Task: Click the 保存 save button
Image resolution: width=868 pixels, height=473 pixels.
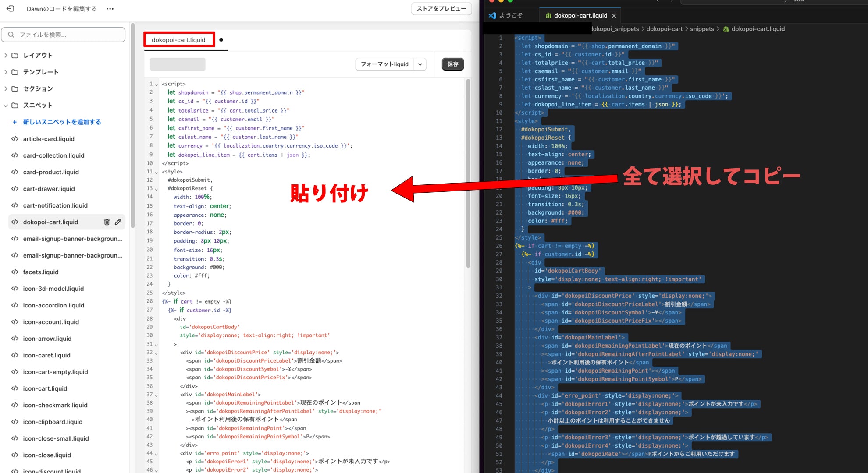Action: pyautogui.click(x=453, y=64)
